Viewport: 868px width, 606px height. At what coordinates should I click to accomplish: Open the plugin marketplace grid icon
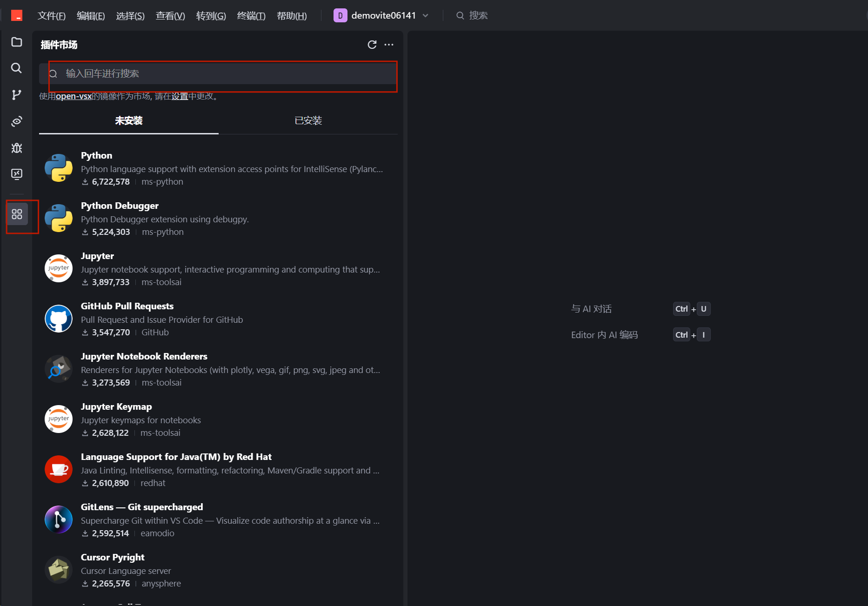click(17, 214)
